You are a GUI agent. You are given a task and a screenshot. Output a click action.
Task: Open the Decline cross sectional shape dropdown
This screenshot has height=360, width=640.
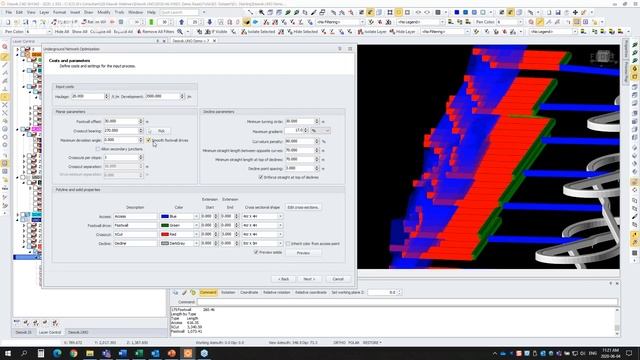280,243
